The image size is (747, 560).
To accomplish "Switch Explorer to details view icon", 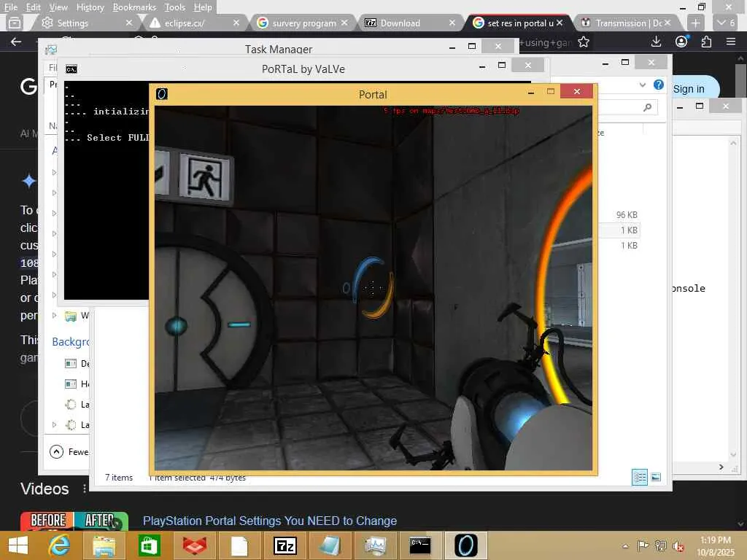I will 639,477.
